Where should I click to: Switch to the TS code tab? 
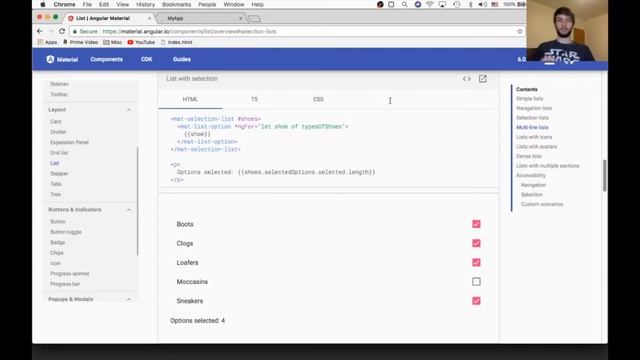point(254,99)
